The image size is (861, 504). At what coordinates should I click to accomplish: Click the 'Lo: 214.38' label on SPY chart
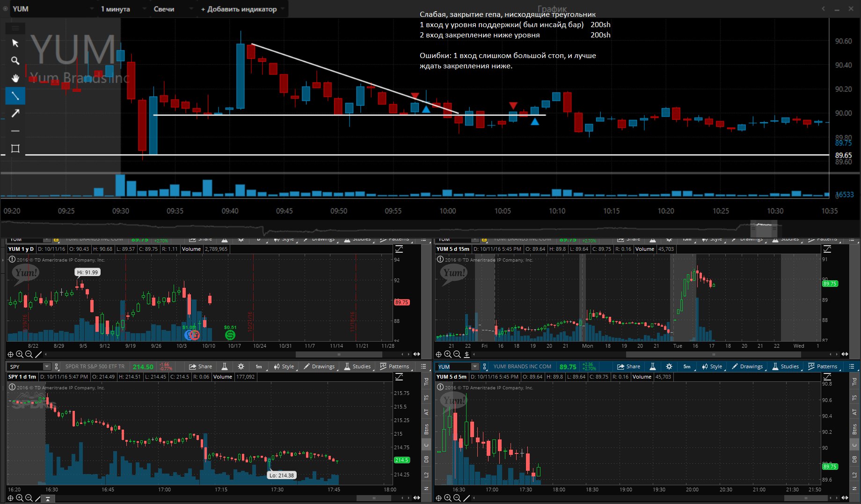pyautogui.click(x=281, y=475)
